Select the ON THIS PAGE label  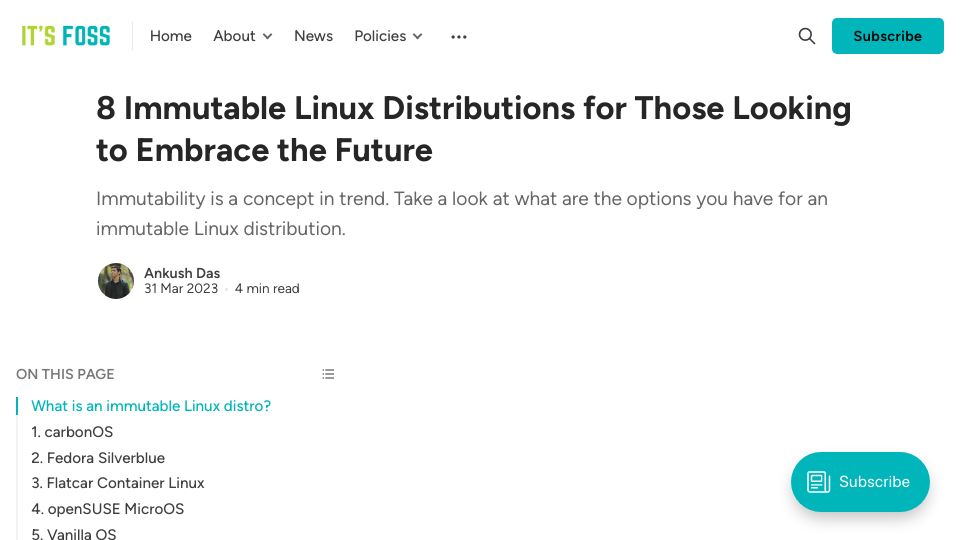click(x=65, y=374)
